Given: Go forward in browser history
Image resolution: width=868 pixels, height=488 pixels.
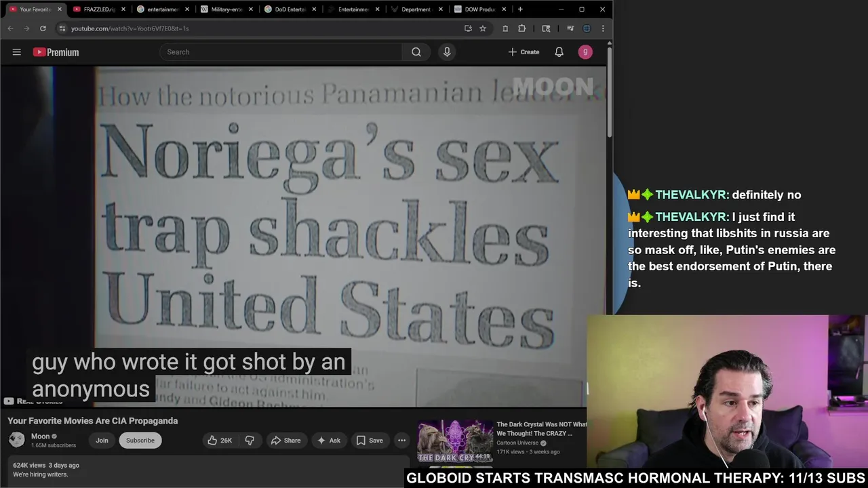Looking at the screenshot, I should (26, 28).
